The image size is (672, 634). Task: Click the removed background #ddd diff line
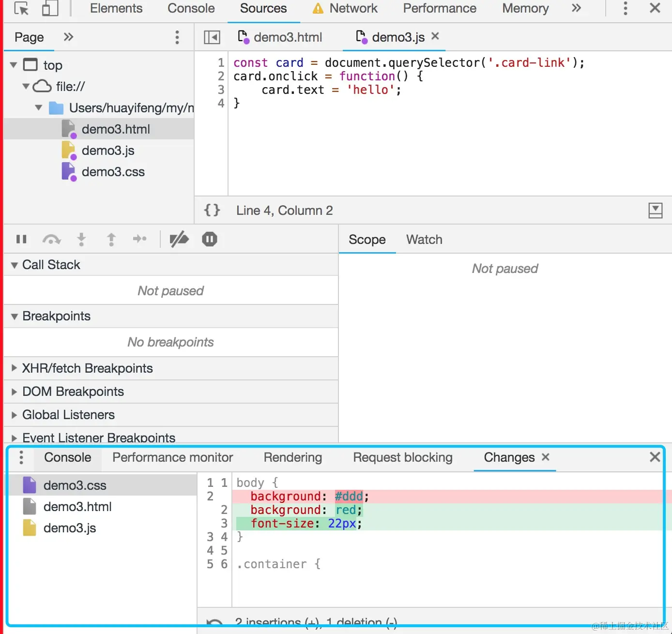coord(451,496)
